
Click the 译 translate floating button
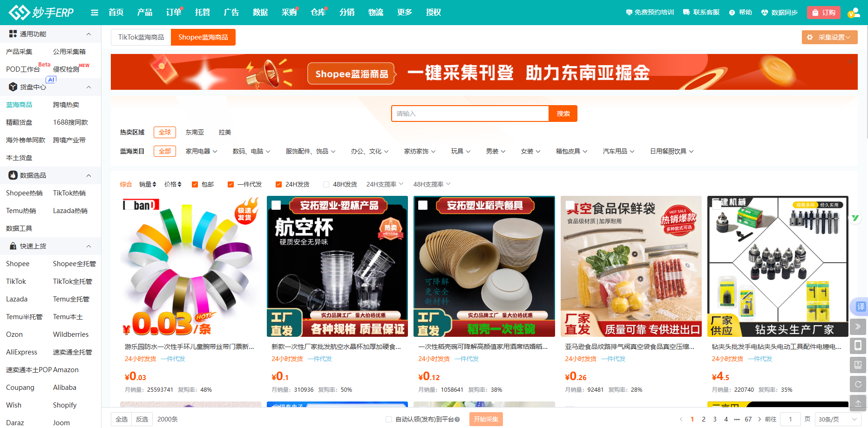click(859, 307)
